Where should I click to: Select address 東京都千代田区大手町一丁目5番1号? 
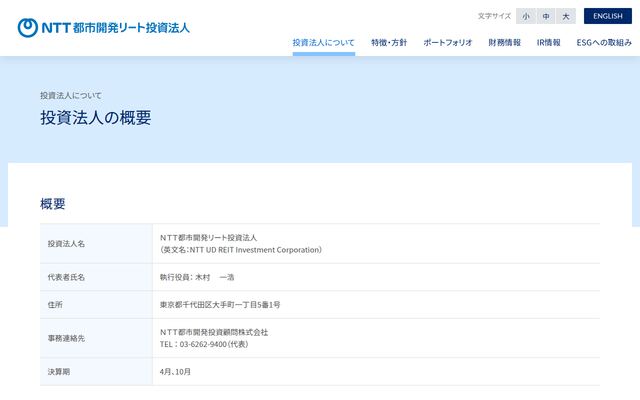point(220,304)
